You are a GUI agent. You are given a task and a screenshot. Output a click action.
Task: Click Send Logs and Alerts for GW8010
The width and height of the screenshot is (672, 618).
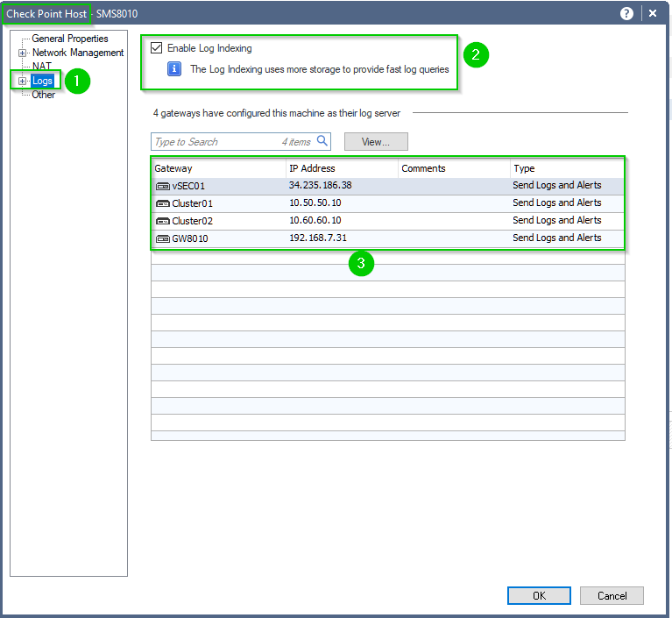pos(556,238)
